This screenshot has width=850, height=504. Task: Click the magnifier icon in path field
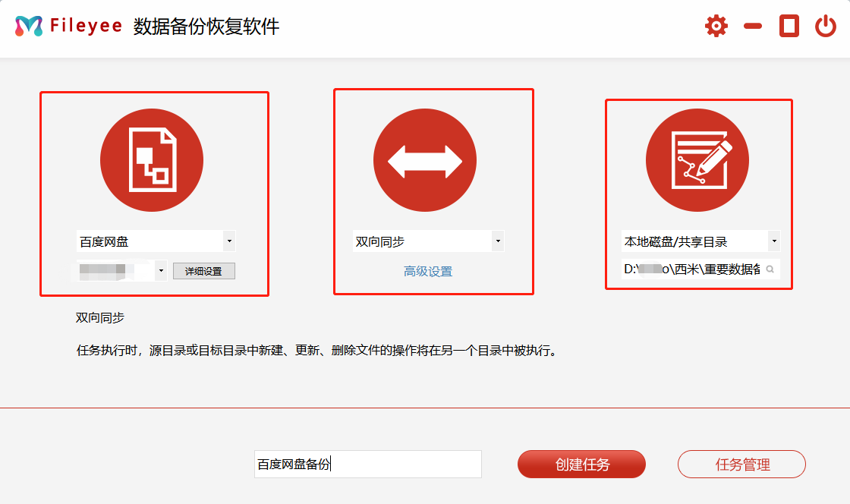[x=770, y=269]
